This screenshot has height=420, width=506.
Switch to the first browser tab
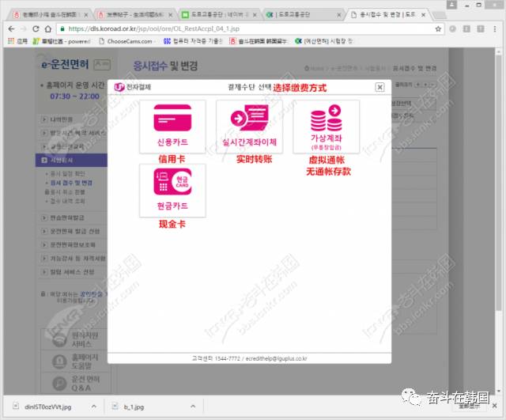pyautogui.click(x=50, y=15)
